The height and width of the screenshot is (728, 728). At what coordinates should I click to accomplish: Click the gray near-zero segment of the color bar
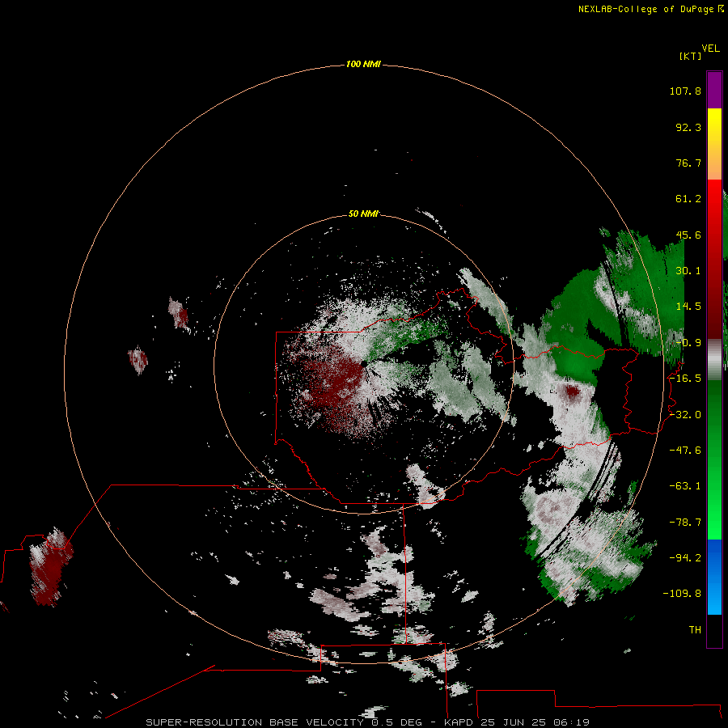coord(714,360)
